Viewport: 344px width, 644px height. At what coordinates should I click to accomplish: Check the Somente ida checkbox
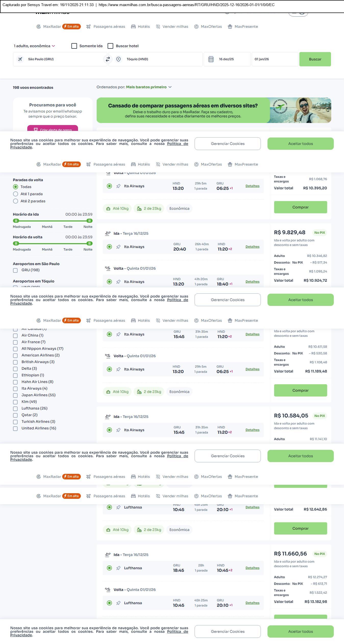(74, 46)
